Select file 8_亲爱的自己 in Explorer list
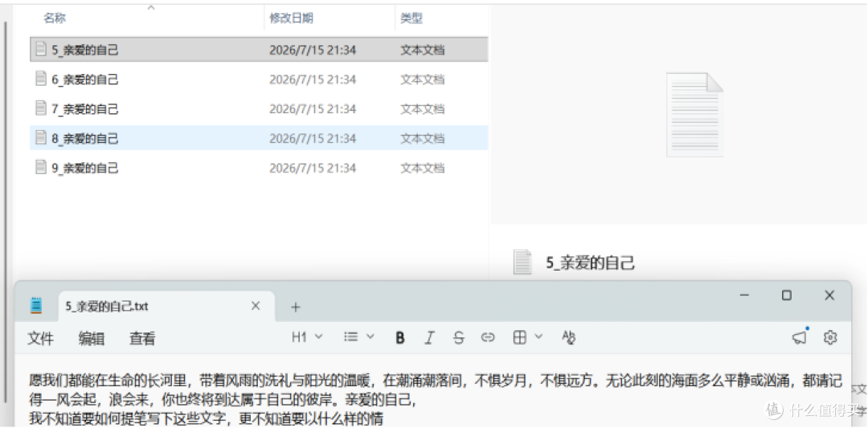The image size is (868, 428). [x=259, y=137]
